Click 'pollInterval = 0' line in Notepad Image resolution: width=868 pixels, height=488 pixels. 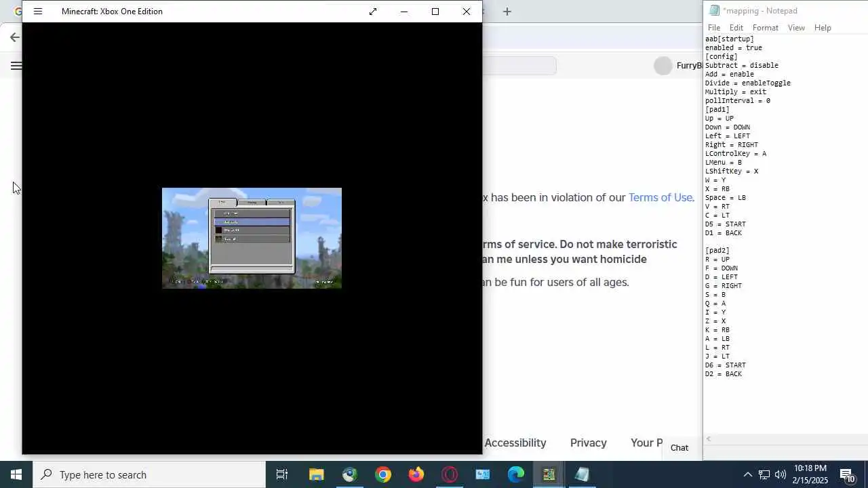(x=738, y=101)
